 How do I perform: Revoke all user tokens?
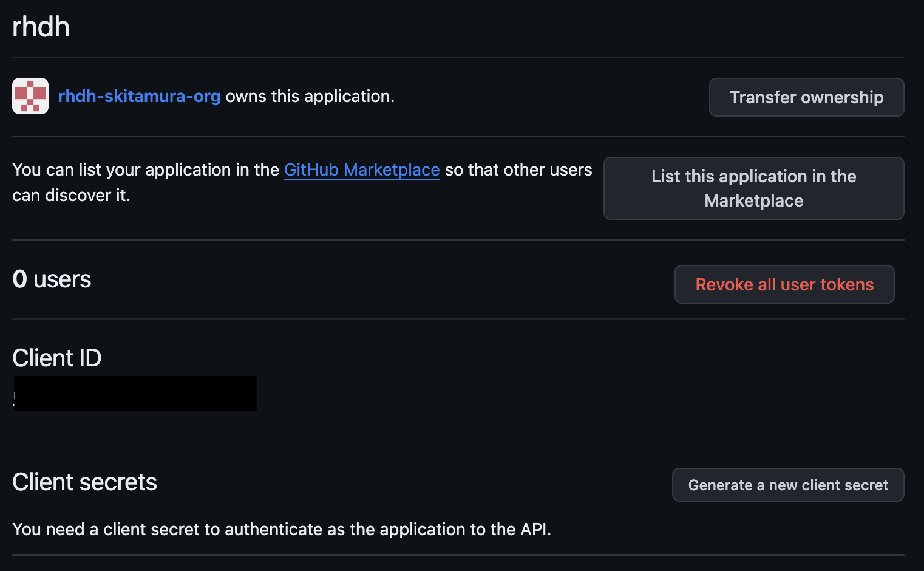784,284
